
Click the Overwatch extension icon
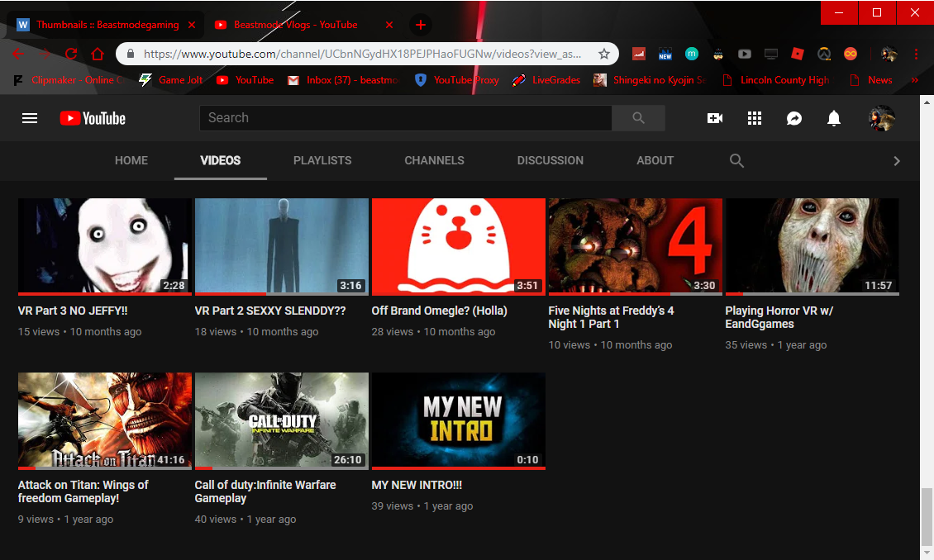click(824, 55)
